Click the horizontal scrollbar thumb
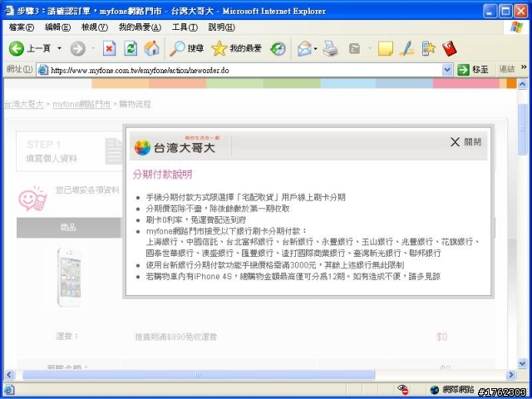Viewport: 532px width, 399px height. coord(199,375)
